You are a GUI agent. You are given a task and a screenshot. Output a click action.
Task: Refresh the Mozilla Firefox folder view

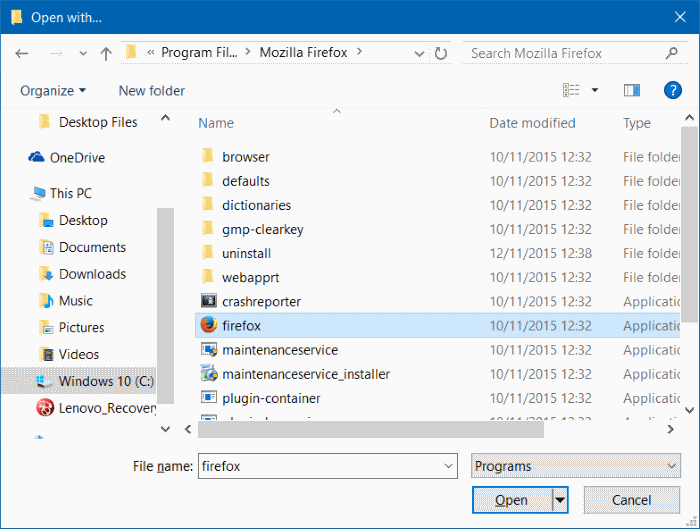click(x=441, y=54)
